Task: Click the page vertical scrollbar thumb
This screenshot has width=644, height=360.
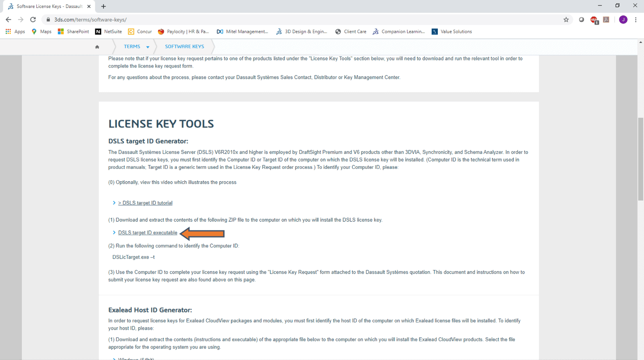Action: coord(640,159)
